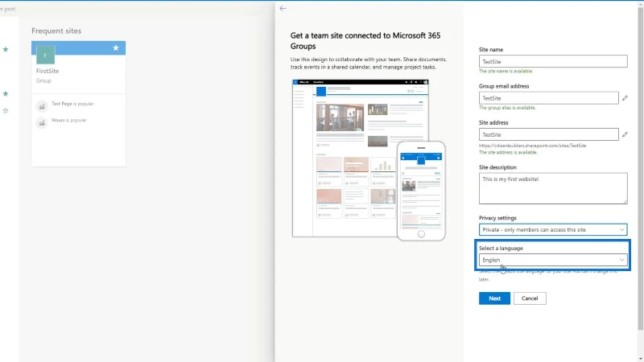Click 'The group alias is available.' message
This screenshot has height=362, width=644.
(x=507, y=108)
